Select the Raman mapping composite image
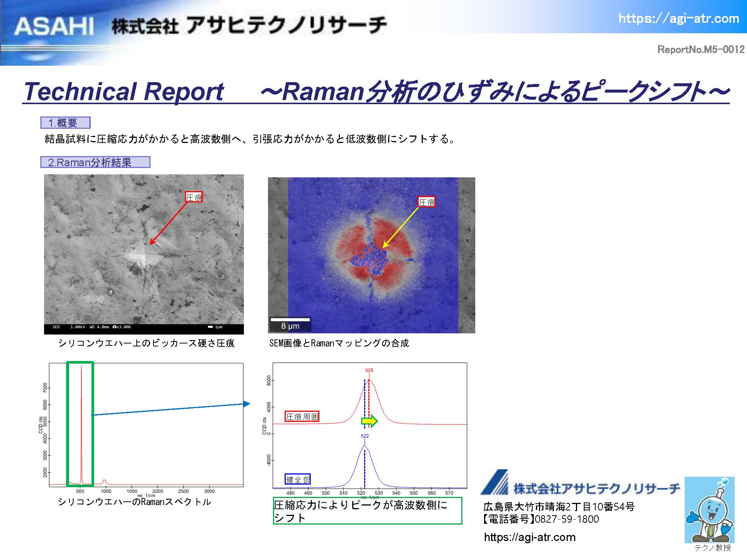747x560 pixels. point(371,255)
